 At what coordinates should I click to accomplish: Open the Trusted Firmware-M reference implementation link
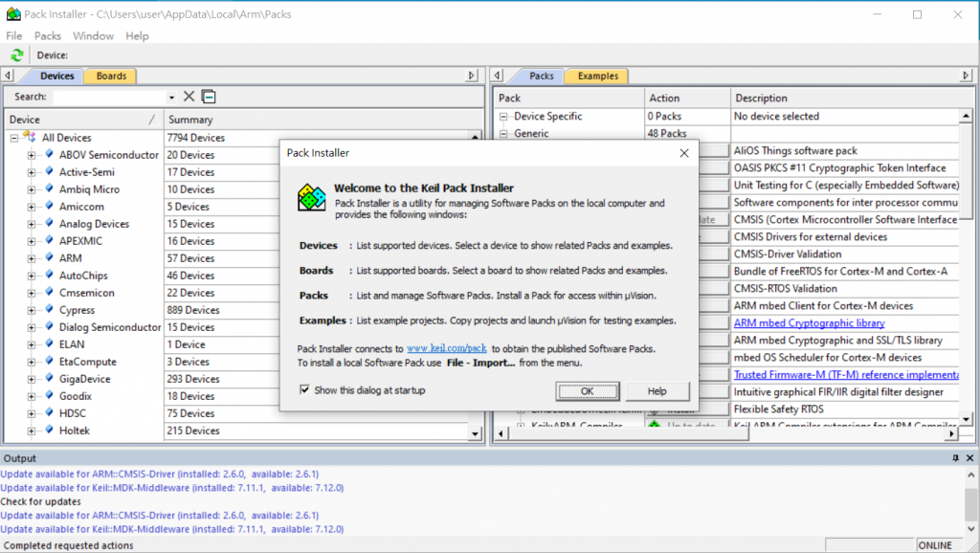tap(846, 374)
